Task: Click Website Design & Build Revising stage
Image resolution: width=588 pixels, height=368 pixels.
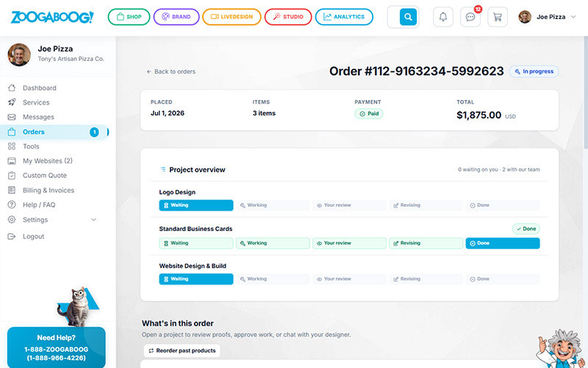Action: pos(426,279)
